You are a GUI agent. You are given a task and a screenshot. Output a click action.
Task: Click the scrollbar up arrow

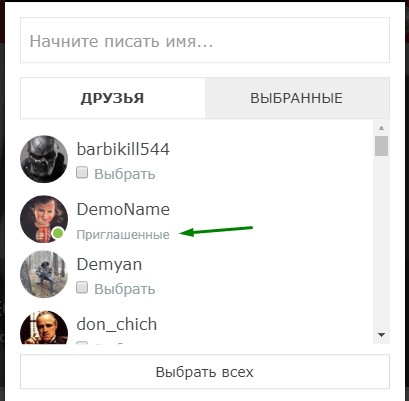coord(382,128)
